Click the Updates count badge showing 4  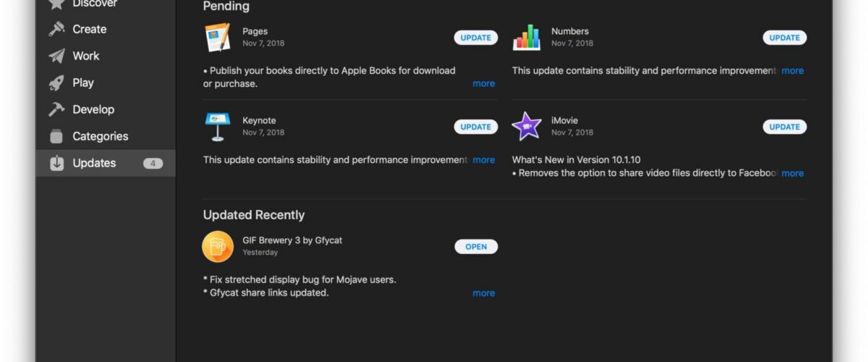pyautogui.click(x=153, y=163)
